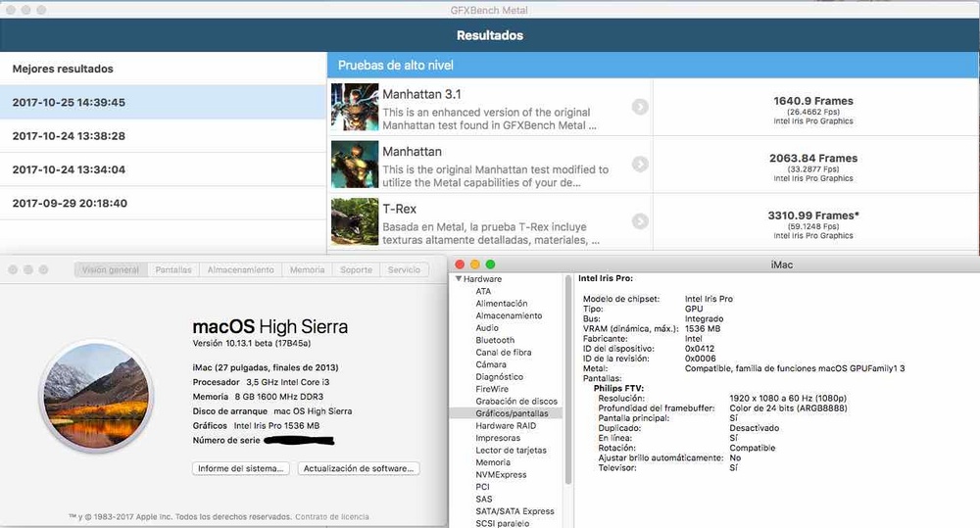Image resolution: width=980 pixels, height=528 pixels.
Task: Select result 2017-10-24 13:34:04
Action: click(x=163, y=169)
